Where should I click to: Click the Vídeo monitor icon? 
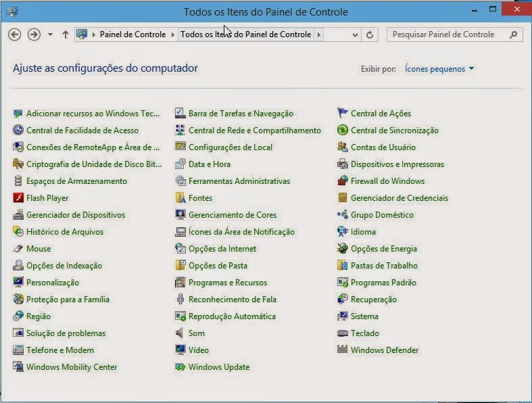(180, 350)
